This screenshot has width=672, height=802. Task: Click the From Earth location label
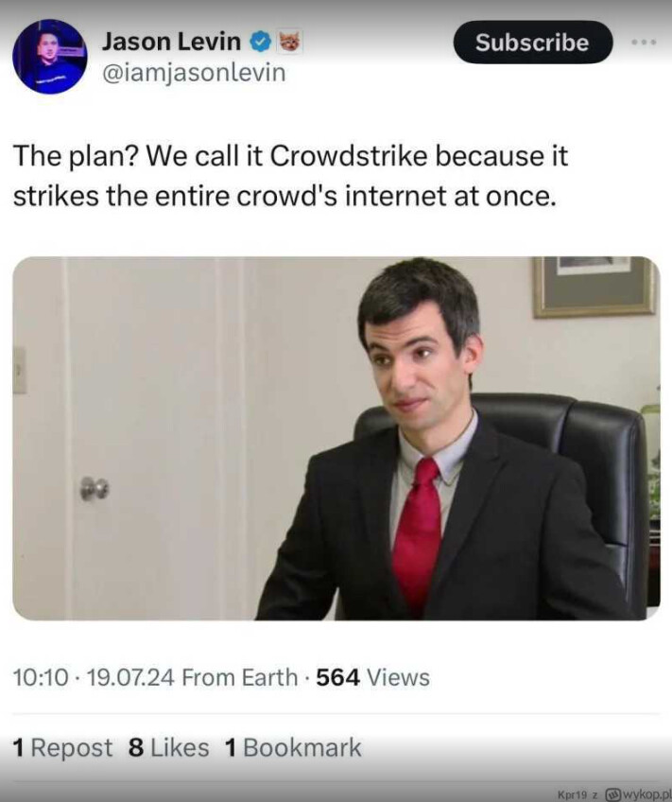click(240, 677)
